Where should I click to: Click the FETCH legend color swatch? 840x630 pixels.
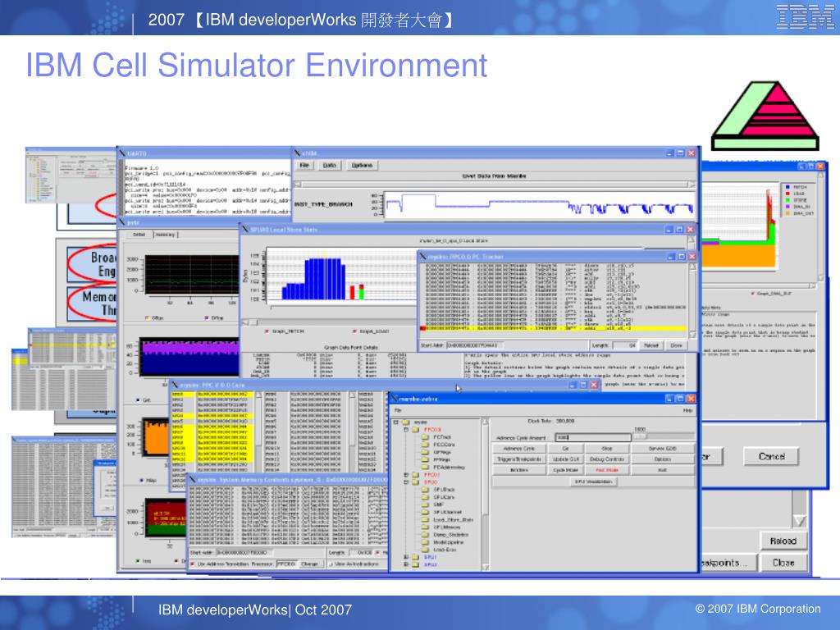(787, 187)
